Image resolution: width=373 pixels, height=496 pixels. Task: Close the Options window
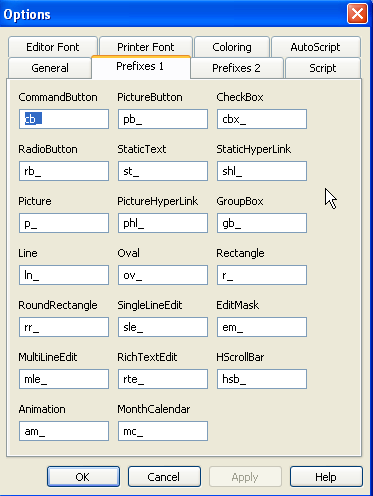pyautogui.click(x=357, y=14)
